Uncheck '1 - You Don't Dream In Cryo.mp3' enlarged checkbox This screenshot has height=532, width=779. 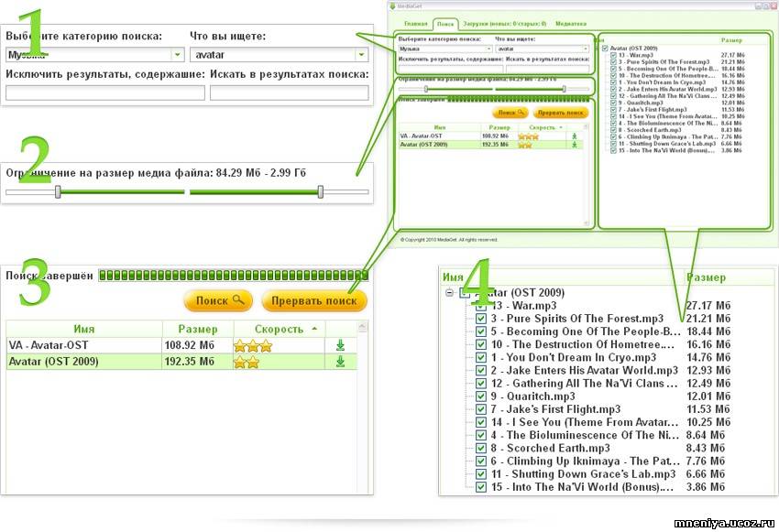[x=480, y=357]
